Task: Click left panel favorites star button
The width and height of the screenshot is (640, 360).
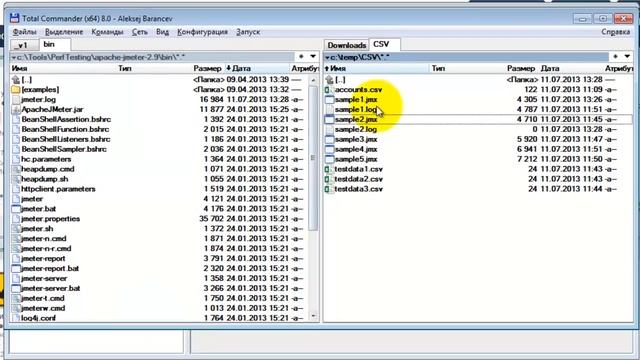Action: [301, 57]
